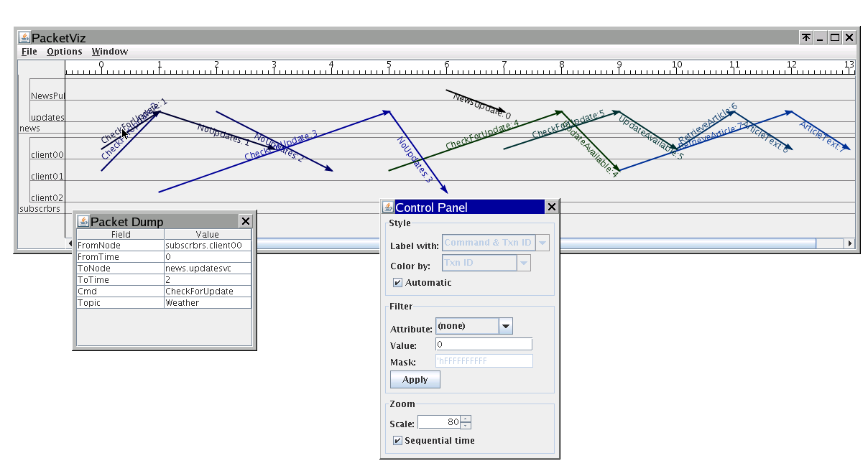Open the Attribute filter dropdown
This screenshot has height=471, width=868.
pos(506,327)
